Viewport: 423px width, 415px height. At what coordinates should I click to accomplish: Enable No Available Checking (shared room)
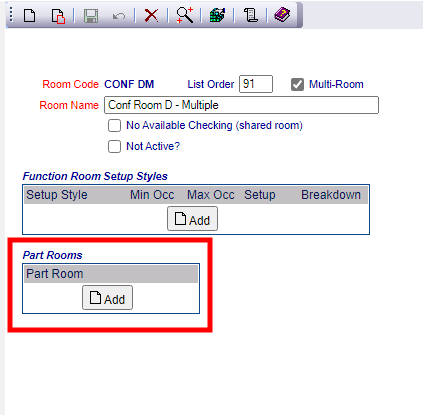pyautogui.click(x=114, y=126)
